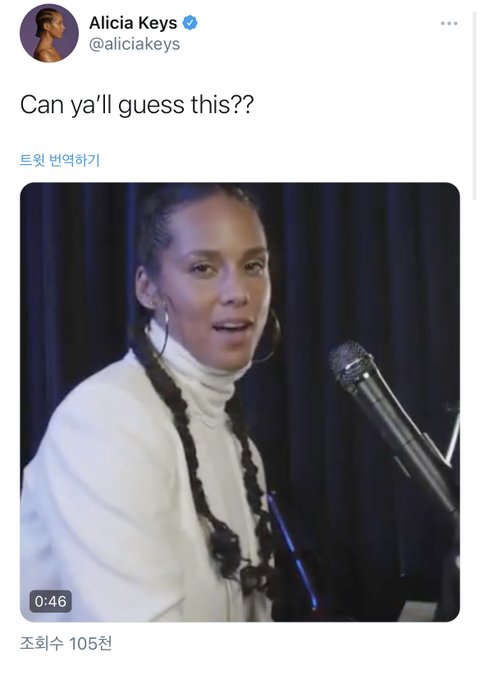Click the 0:46 video duration badge
Viewport: 480px width, 684px height.
50,602
